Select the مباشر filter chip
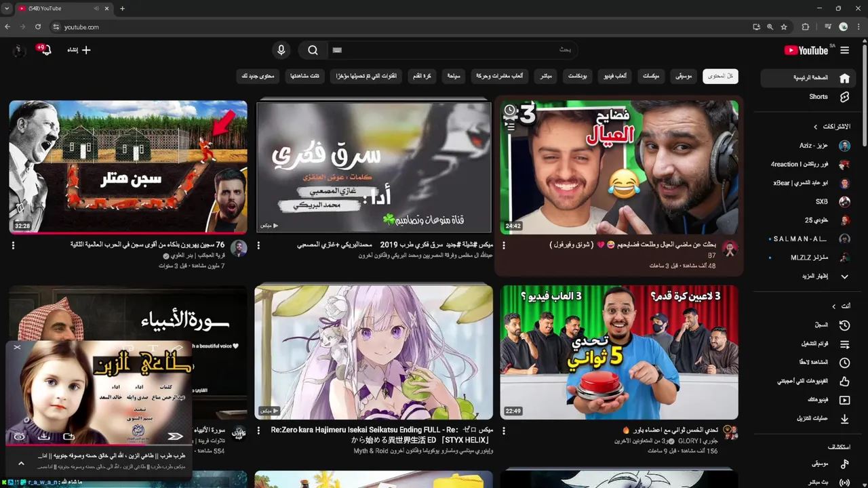868x488 pixels. coord(546,77)
